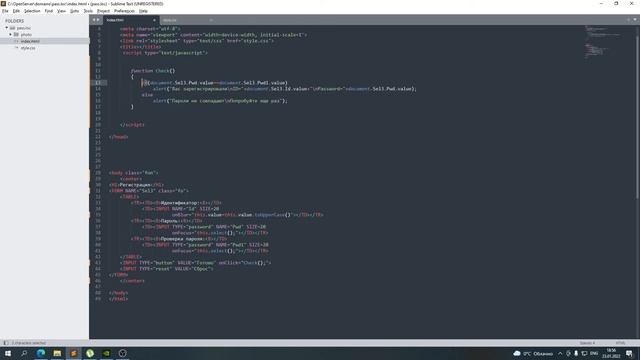Open the Help menu
The image size is (640, 360).
(x=143, y=11)
